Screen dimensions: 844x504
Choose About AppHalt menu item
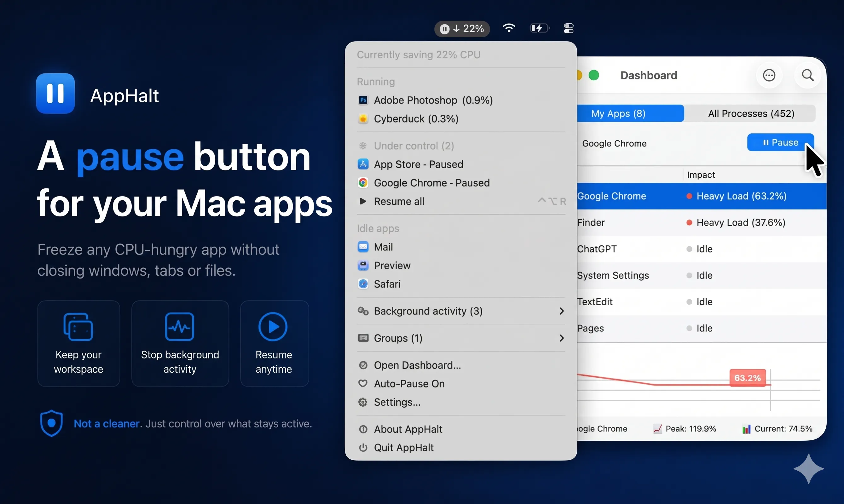click(461, 429)
